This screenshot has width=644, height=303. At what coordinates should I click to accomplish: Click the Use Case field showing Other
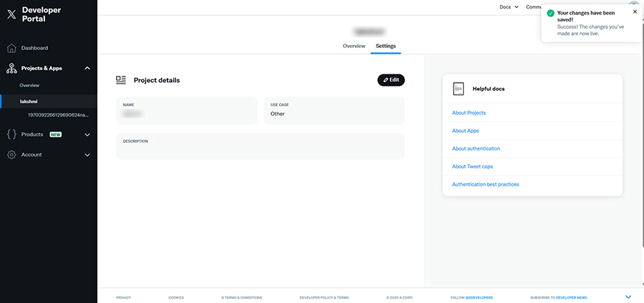click(x=334, y=110)
